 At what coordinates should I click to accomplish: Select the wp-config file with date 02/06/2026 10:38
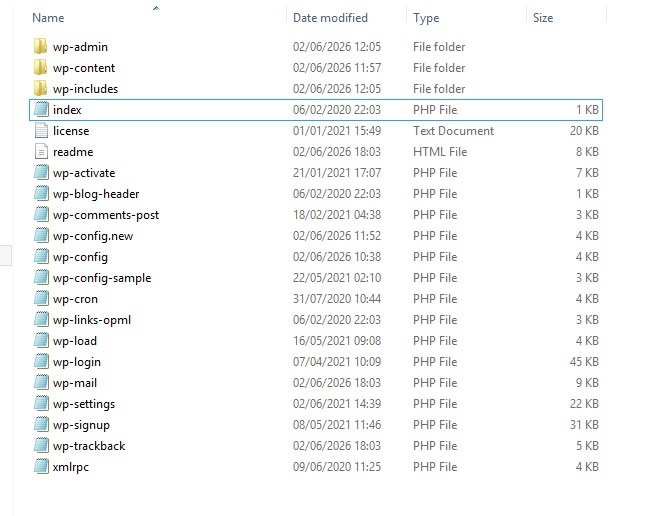click(80, 257)
